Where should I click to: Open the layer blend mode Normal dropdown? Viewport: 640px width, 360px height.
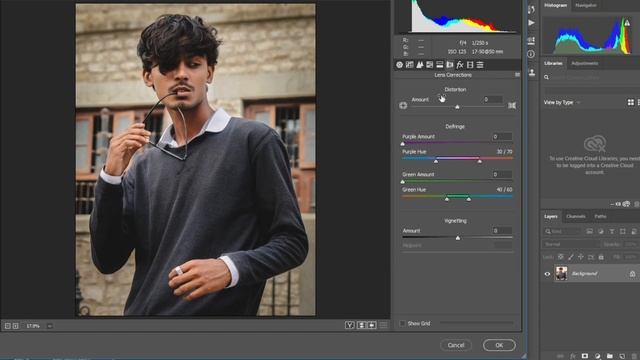coord(570,244)
